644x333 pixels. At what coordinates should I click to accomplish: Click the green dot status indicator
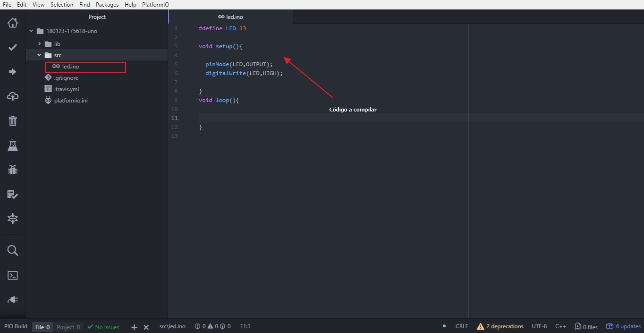click(444, 326)
